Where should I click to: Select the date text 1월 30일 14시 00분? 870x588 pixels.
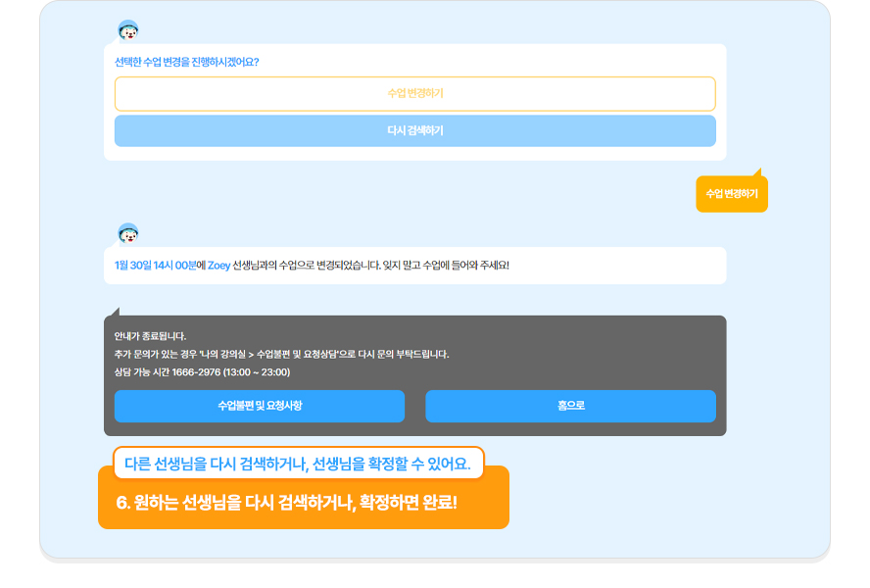tap(156, 266)
